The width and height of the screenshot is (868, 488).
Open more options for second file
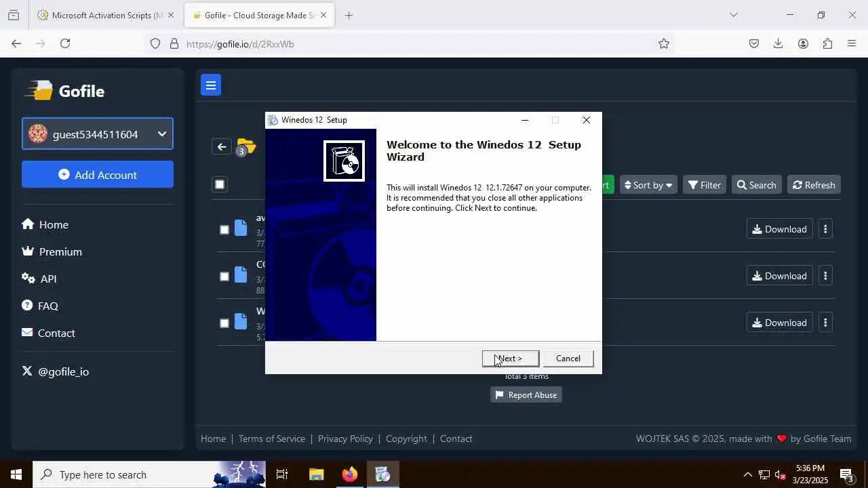(x=825, y=276)
